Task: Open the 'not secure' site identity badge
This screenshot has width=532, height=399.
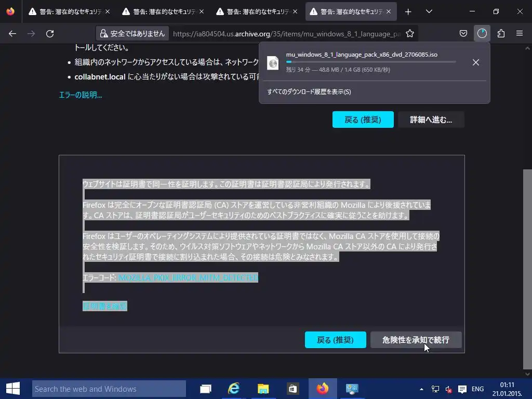Action: pyautogui.click(x=132, y=34)
